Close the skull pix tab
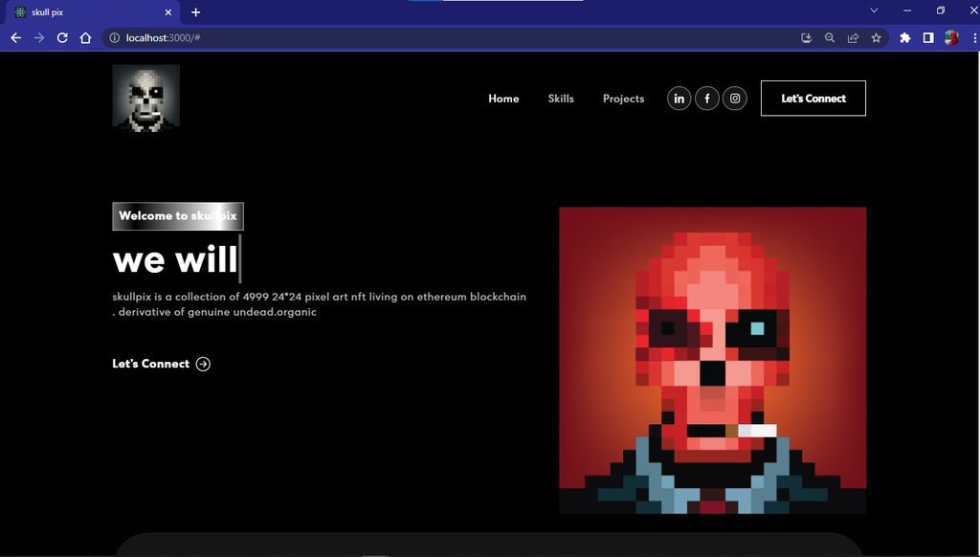 coord(168,12)
